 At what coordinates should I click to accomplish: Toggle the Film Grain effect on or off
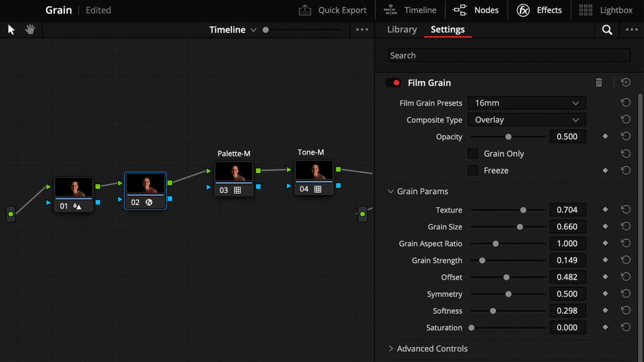pyautogui.click(x=393, y=83)
